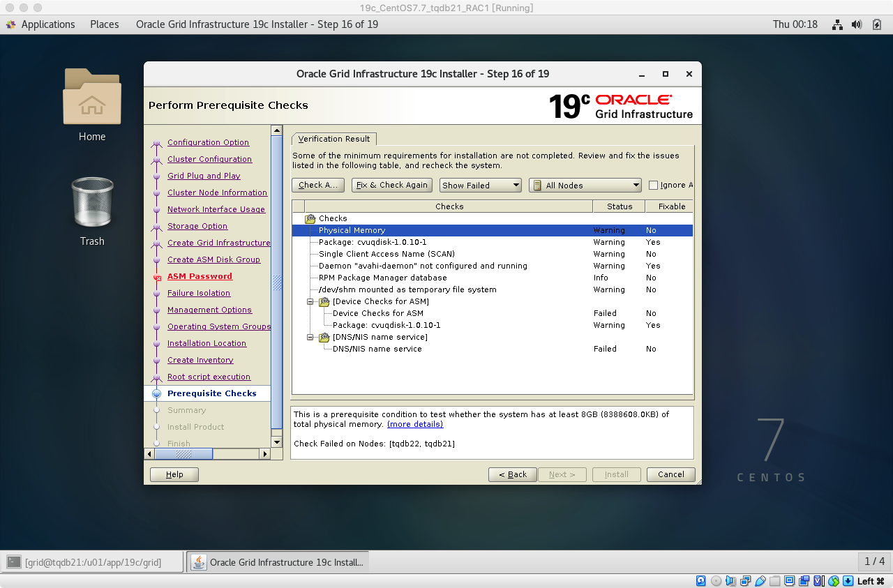The height and width of the screenshot is (588, 893).
Task: Go to the Operating System Groups step
Action: click(x=219, y=326)
